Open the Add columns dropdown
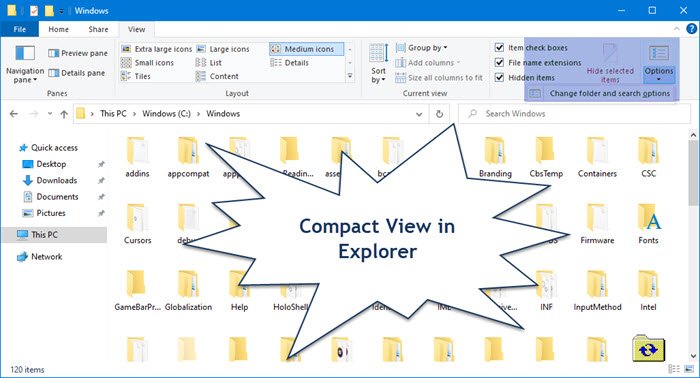700x378 pixels. 428,62
